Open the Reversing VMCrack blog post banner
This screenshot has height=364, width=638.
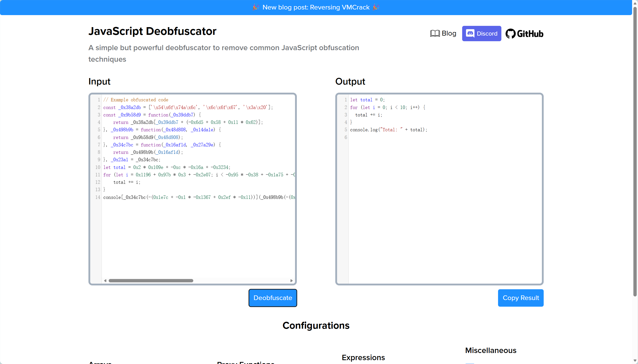pyautogui.click(x=316, y=7)
